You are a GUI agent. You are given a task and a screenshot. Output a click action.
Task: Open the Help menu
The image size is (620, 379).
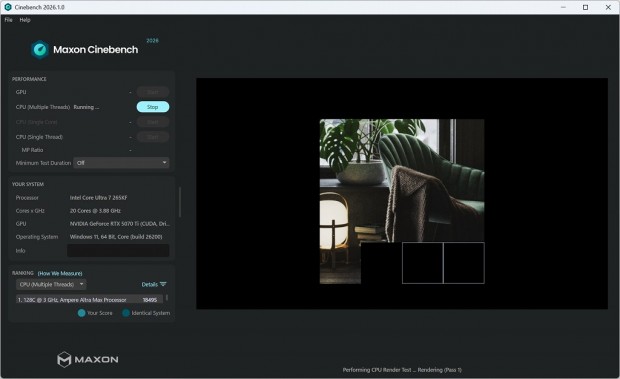(25, 20)
